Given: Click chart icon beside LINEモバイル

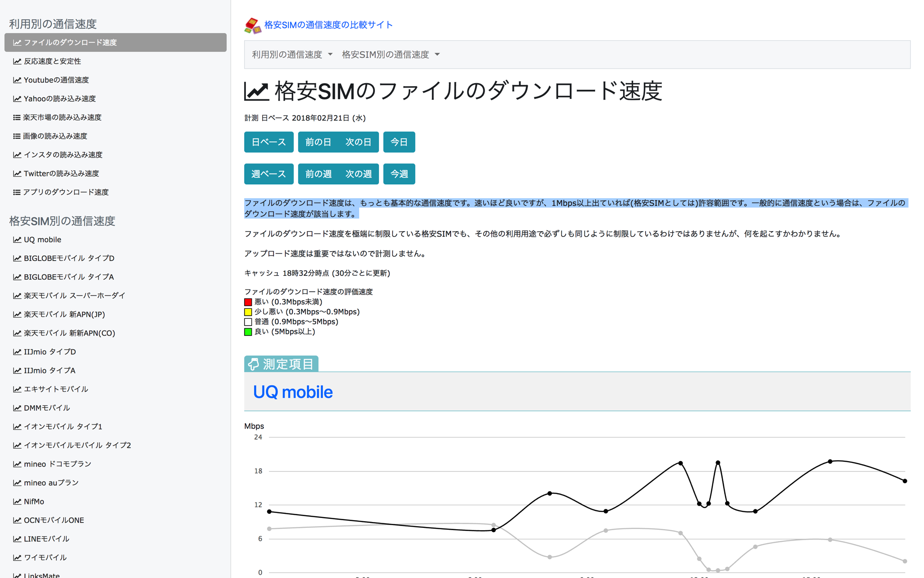Looking at the screenshot, I should click(x=17, y=539).
